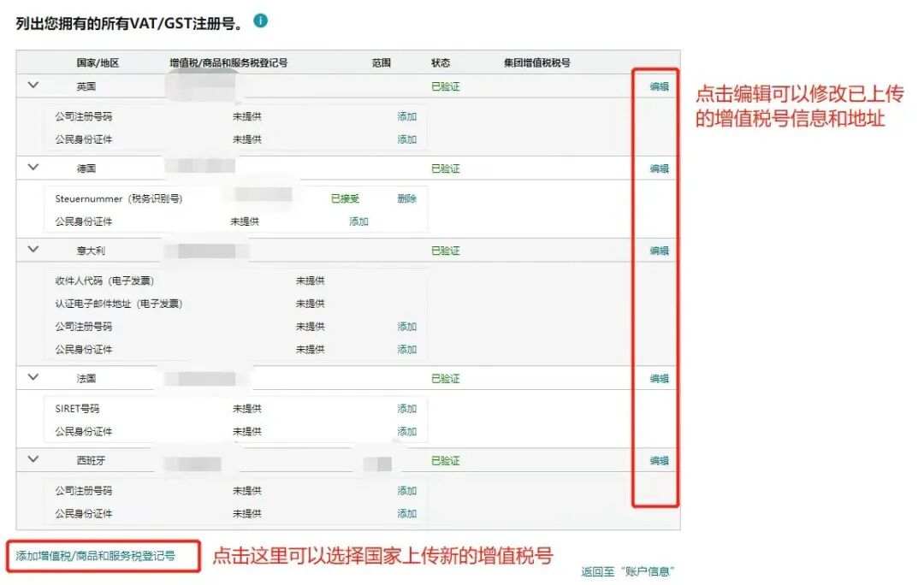Add a SIRET号码 for 法国
The height and width of the screenshot is (585, 924).
(x=406, y=408)
